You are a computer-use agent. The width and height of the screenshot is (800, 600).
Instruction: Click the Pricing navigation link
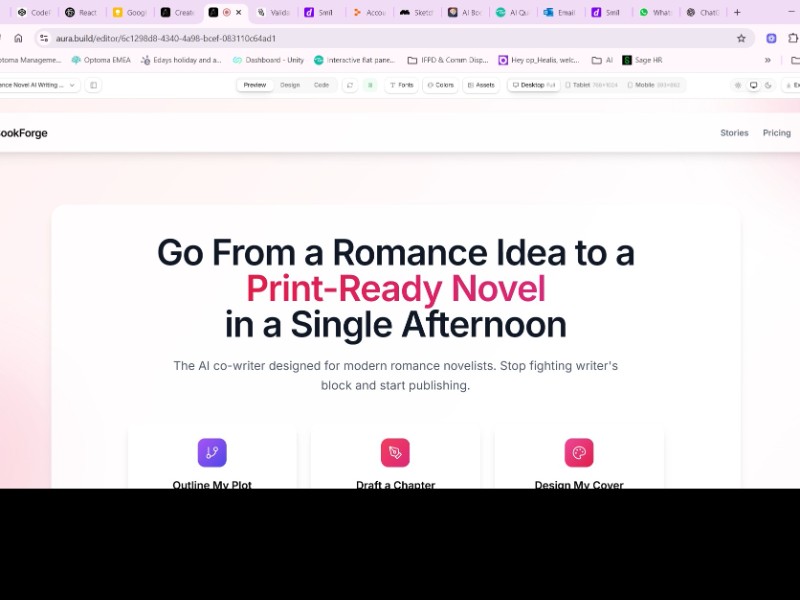777,133
